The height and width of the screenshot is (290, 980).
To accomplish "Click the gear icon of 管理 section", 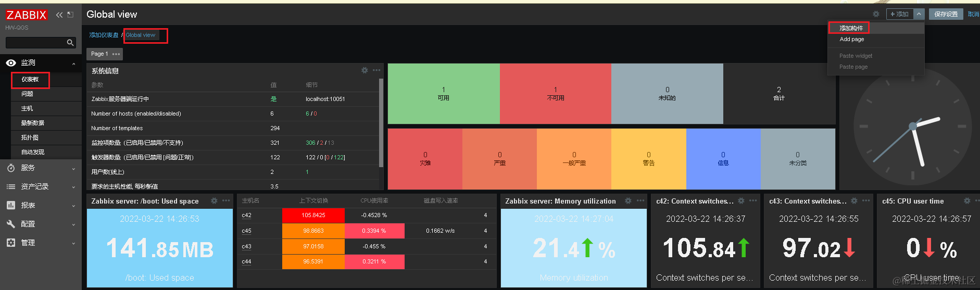I will [11, 243].
